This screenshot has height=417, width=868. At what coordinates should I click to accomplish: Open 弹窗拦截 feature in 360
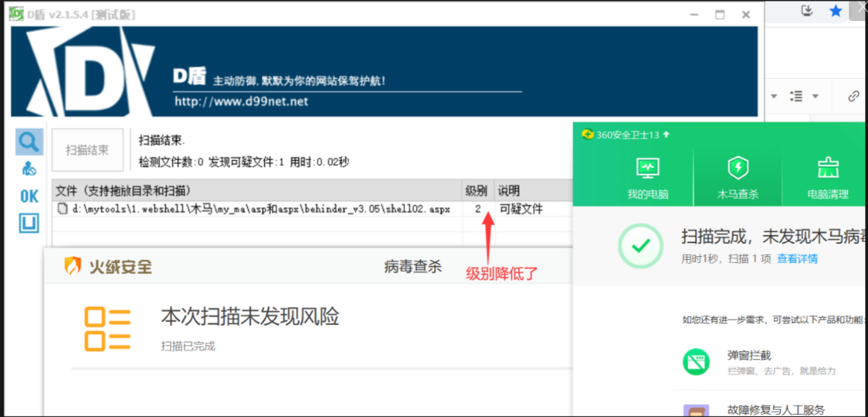(x=749, y=355)
